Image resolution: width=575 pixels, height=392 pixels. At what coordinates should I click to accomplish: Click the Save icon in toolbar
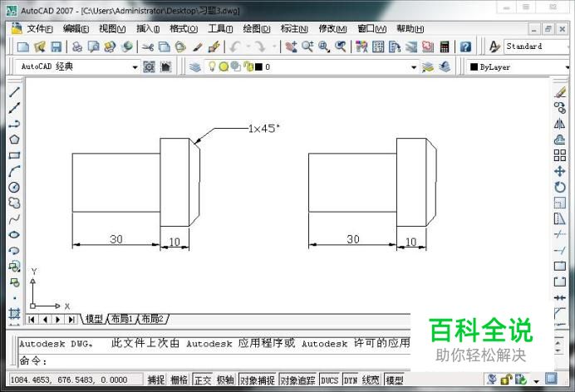(x=57, y=47)
